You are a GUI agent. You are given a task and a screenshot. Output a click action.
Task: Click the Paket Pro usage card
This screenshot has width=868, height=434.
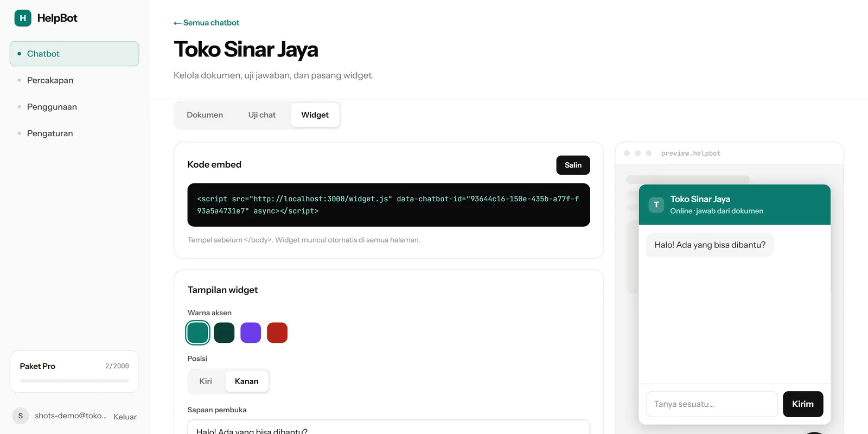point(74,372)
